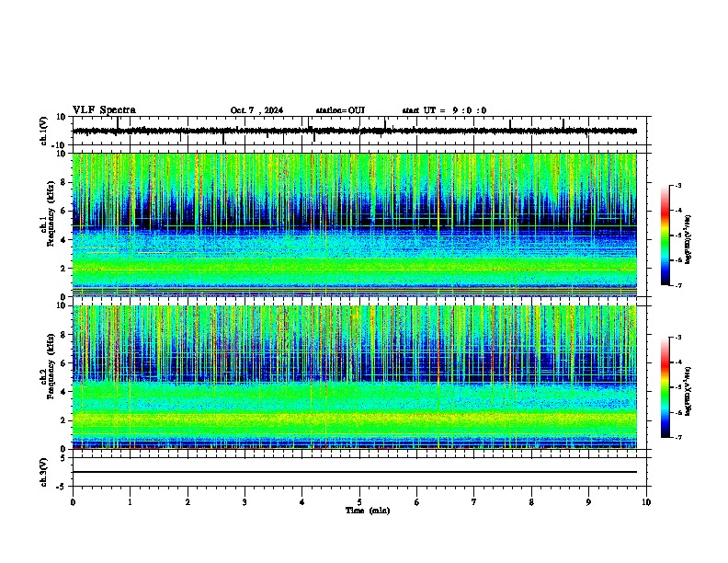Click the "VLF Spectra" plot title
This screenshot has height=563, width=728.
pos(104,110)
